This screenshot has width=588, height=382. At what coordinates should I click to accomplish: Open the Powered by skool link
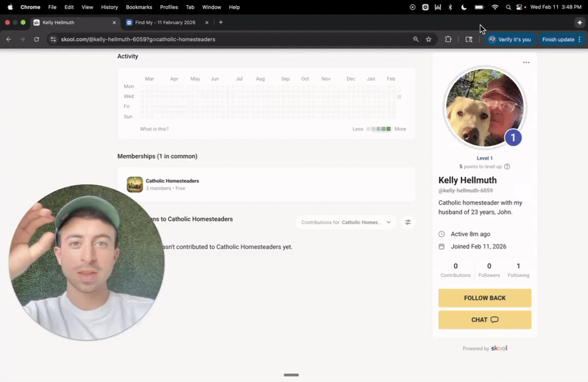click(x=498, y=348)
